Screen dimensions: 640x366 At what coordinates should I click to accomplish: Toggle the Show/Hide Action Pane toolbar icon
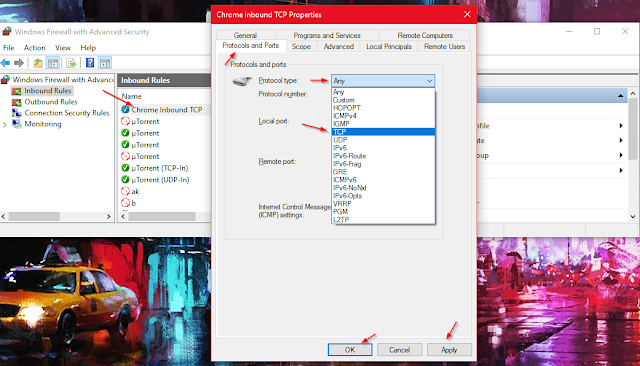105,63
